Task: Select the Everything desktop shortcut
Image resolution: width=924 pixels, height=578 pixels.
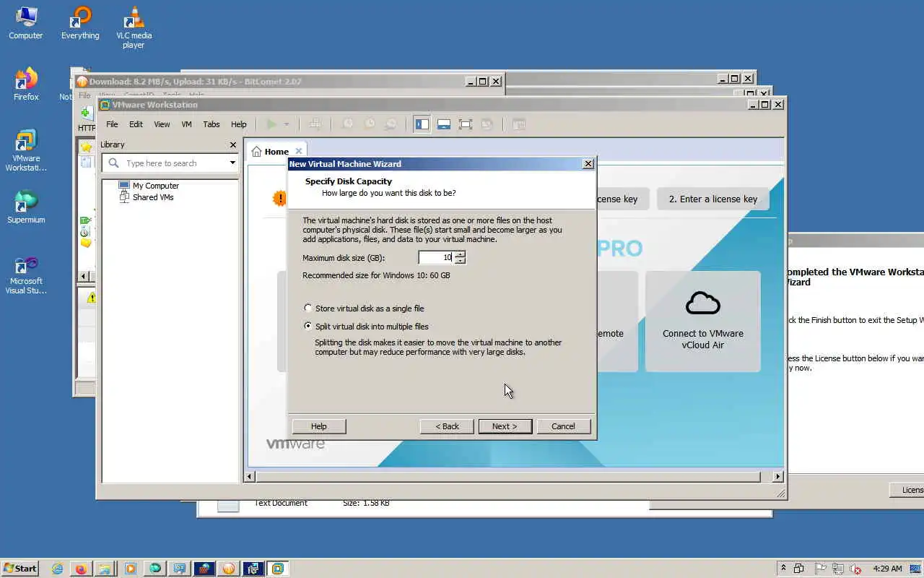Action: click(80, 24)
